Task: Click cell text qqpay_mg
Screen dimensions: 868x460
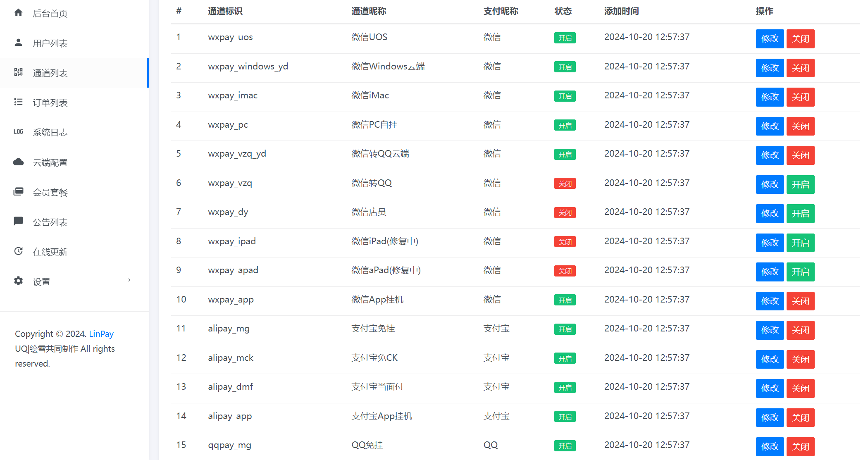Action: coord(229,445)
